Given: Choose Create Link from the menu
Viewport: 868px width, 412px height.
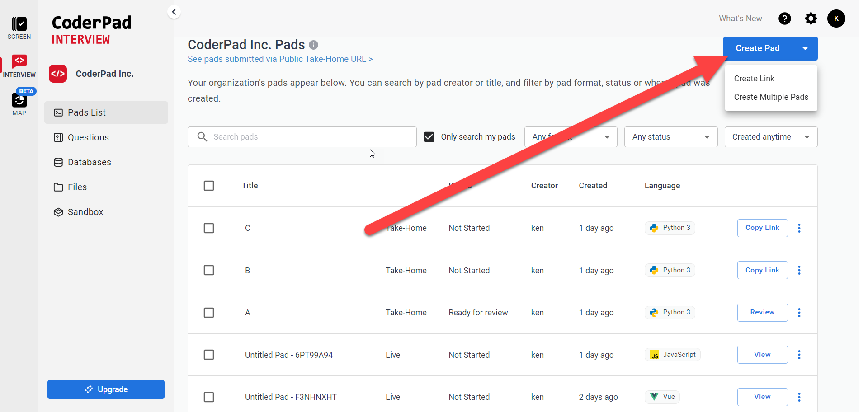Looking at the screenshot, I should click(754, 79).
